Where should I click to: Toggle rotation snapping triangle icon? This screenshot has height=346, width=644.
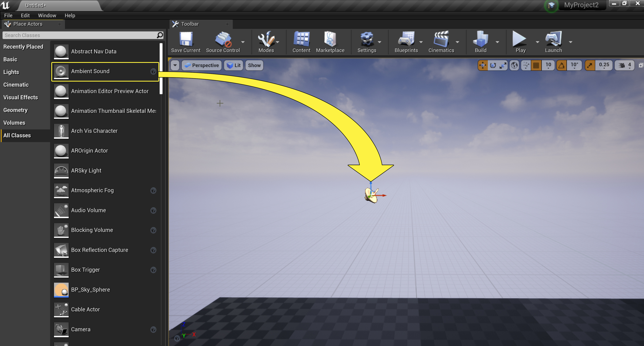pos(562,65)
